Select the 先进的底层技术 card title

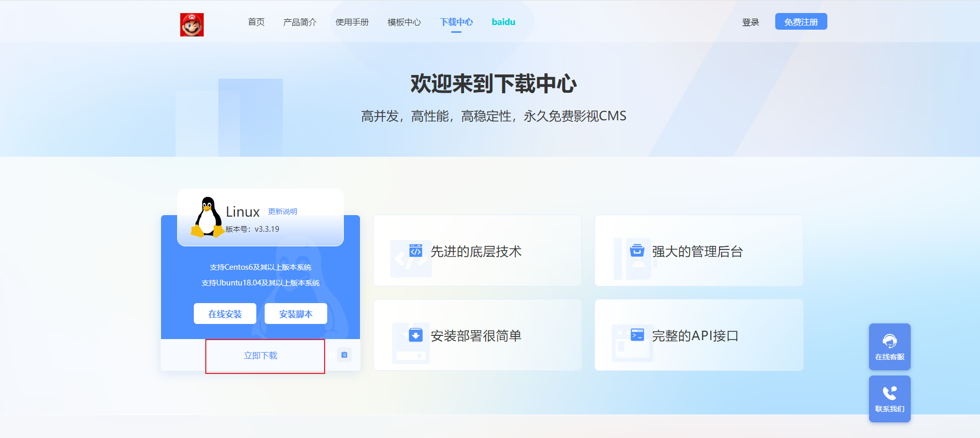pyautogui.click(x=476, y=252)
